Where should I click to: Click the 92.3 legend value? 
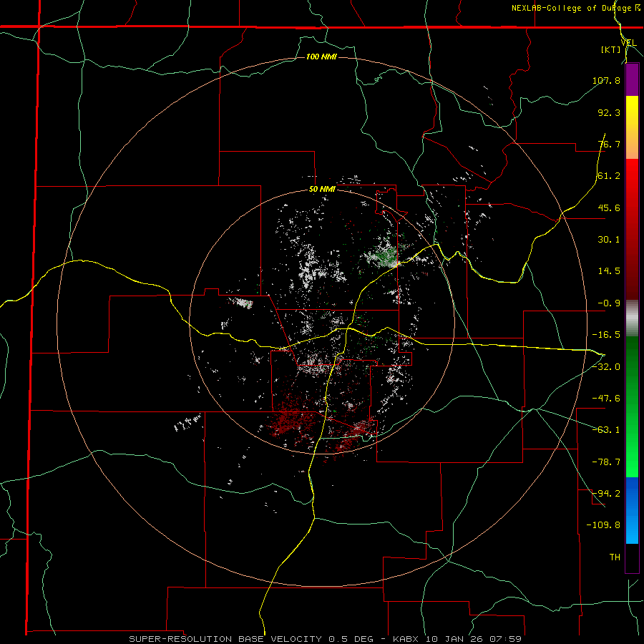(x=609, y=112)
